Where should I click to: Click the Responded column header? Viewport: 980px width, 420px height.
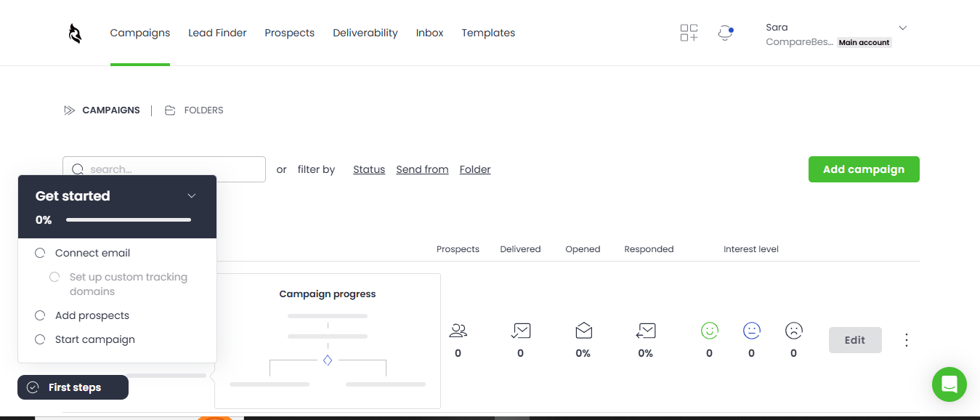click(x=649, y=249)
